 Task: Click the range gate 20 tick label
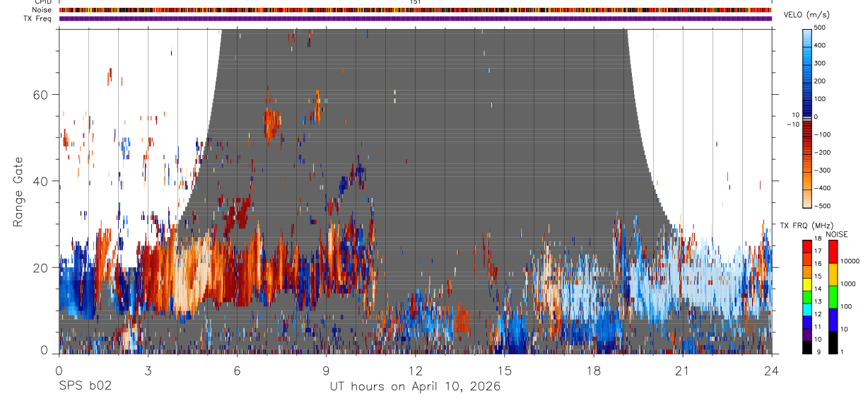point(40,267)
